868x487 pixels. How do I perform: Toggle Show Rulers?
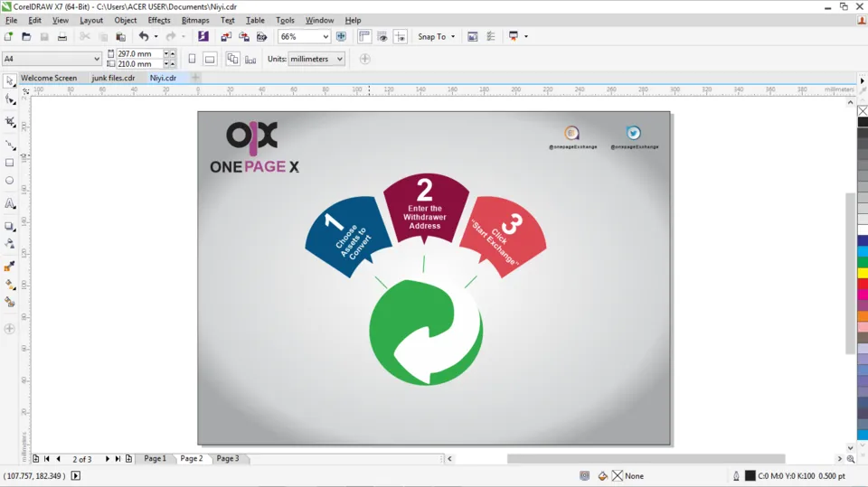364,36
